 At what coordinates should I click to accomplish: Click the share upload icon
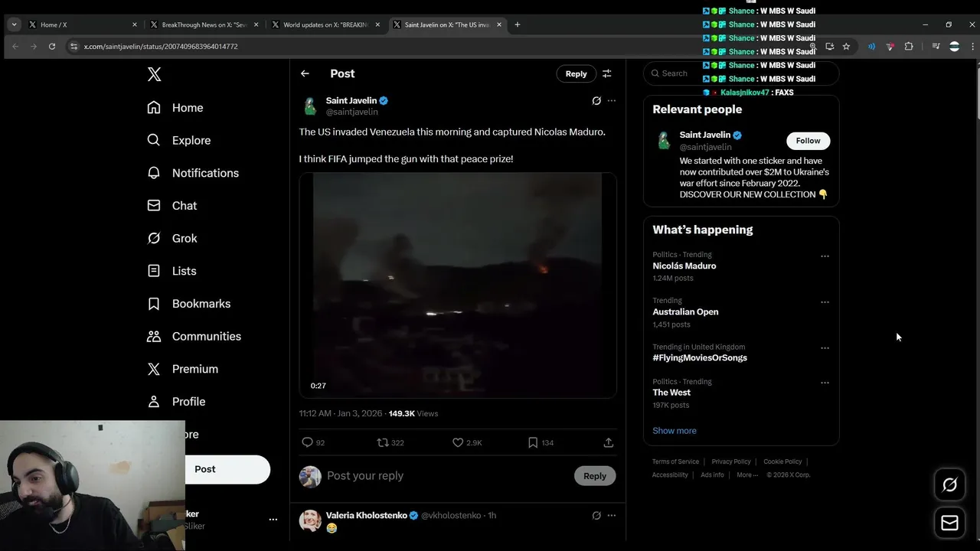[x=608, y=442]
